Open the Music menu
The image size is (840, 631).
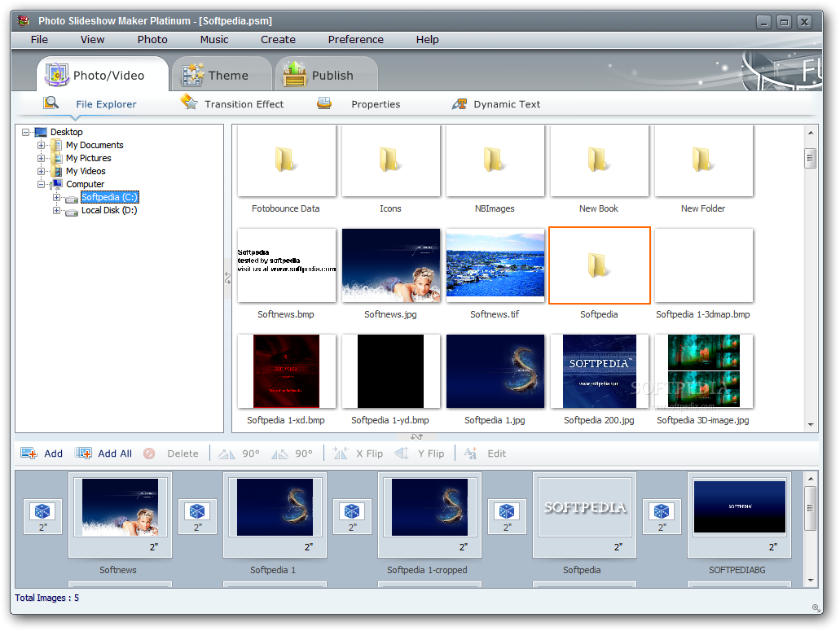213,40
